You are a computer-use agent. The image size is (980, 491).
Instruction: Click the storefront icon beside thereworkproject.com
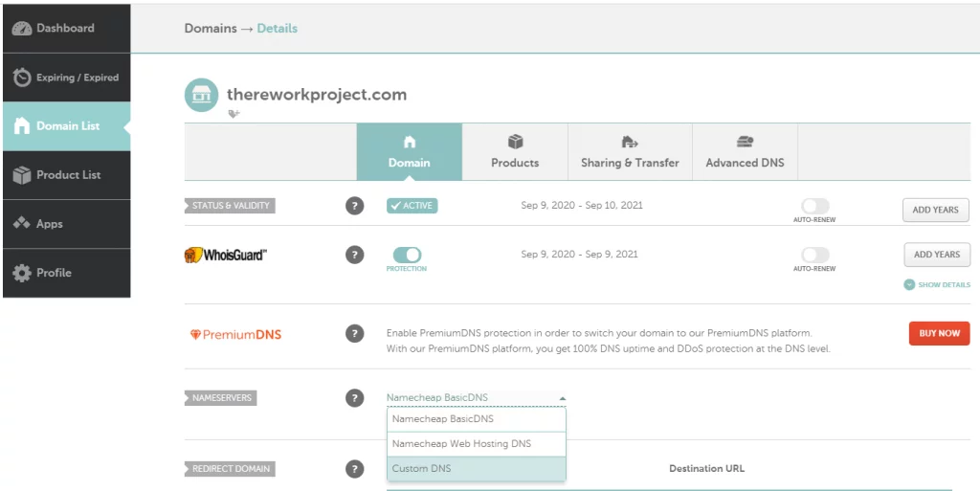(201, 95)
